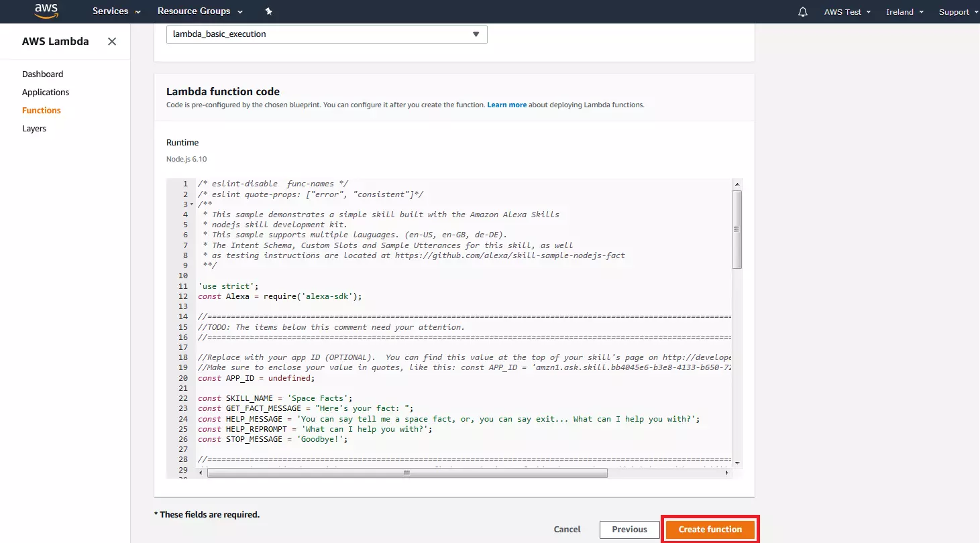Open the notifications bell
980x543 pixels.
(x=803, y=12)
